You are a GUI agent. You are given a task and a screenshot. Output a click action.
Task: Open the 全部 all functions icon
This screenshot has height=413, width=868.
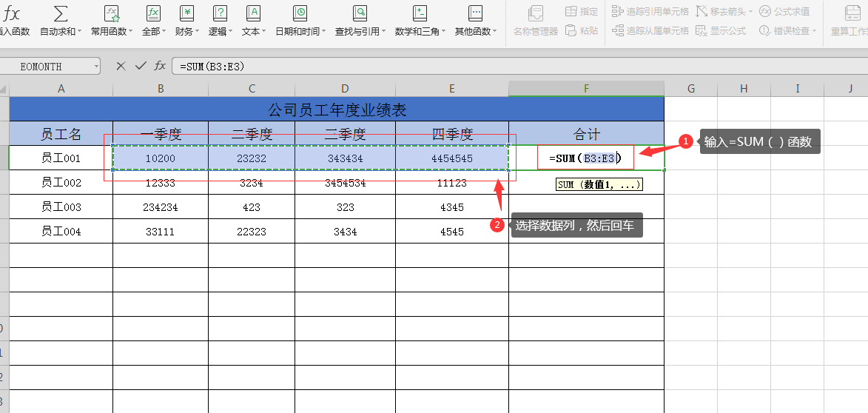tap(153, 14)
